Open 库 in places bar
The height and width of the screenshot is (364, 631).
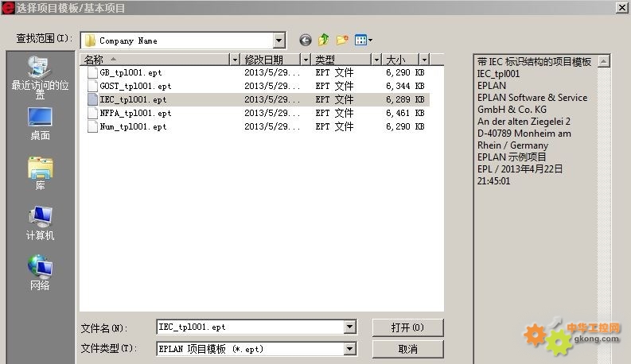click(40, 174)
